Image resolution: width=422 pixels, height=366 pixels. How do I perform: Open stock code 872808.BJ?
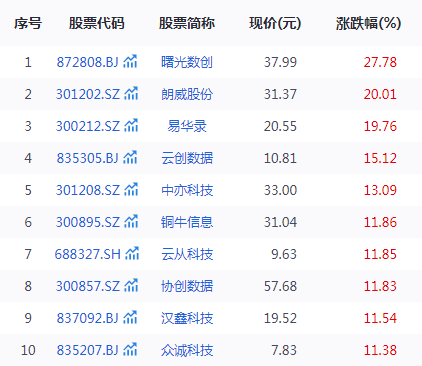tap(87, 62)
